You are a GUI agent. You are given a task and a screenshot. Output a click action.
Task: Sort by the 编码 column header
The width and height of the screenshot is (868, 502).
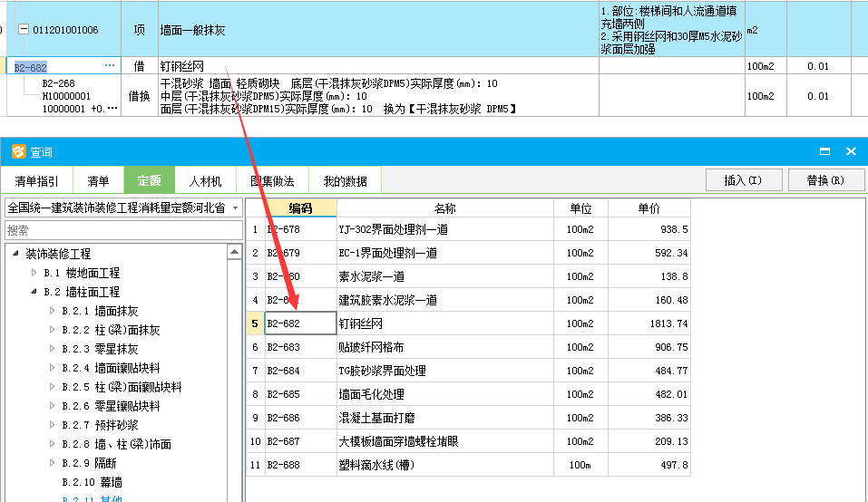tap(300, 208)
